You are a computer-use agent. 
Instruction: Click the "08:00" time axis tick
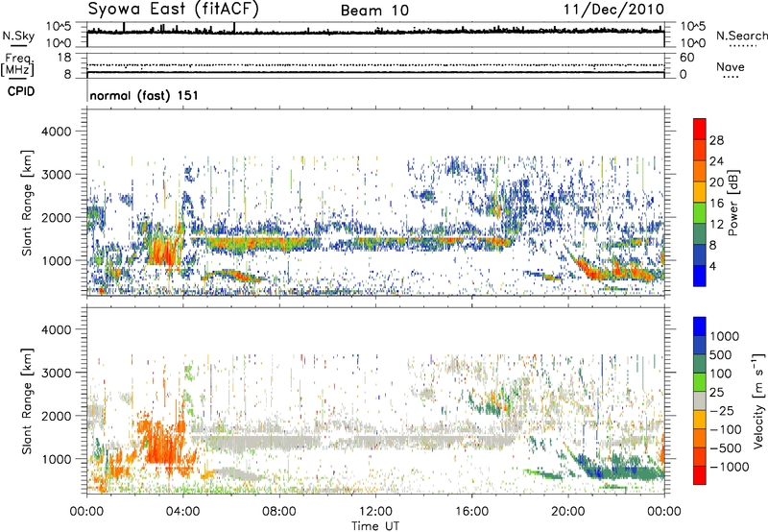(279, 512)
